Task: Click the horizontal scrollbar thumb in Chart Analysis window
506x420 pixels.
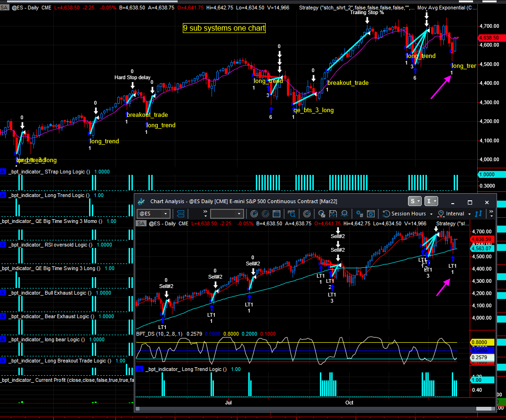Action: pos(484,409)
